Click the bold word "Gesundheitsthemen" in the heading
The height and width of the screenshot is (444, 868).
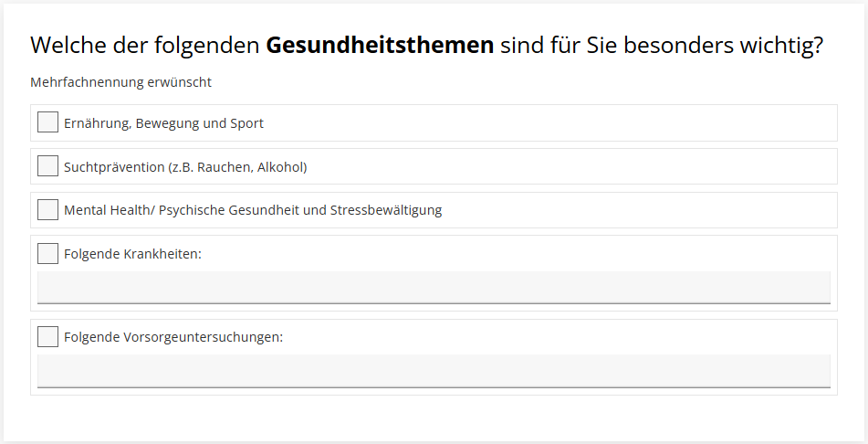point(380,46)
